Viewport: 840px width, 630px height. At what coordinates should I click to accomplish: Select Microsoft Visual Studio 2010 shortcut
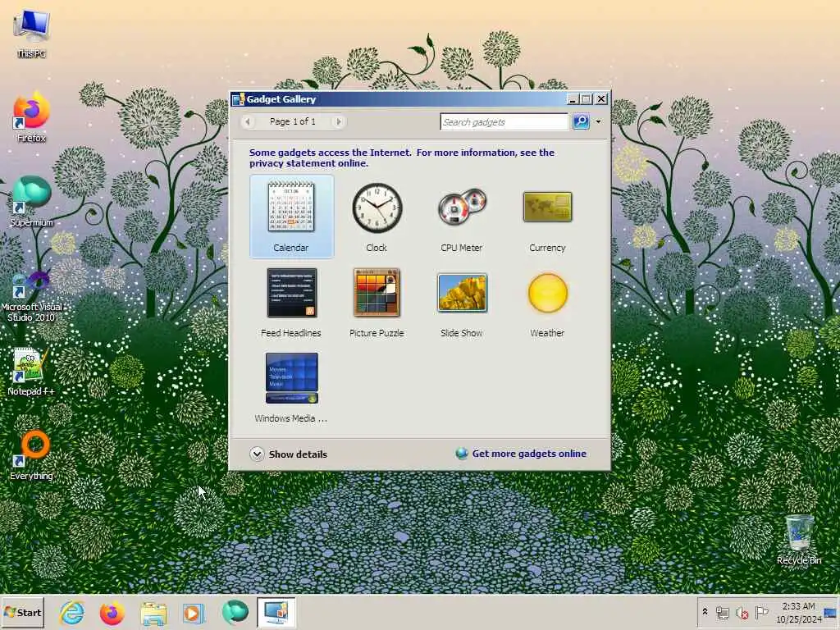click(x=32, y=296)
